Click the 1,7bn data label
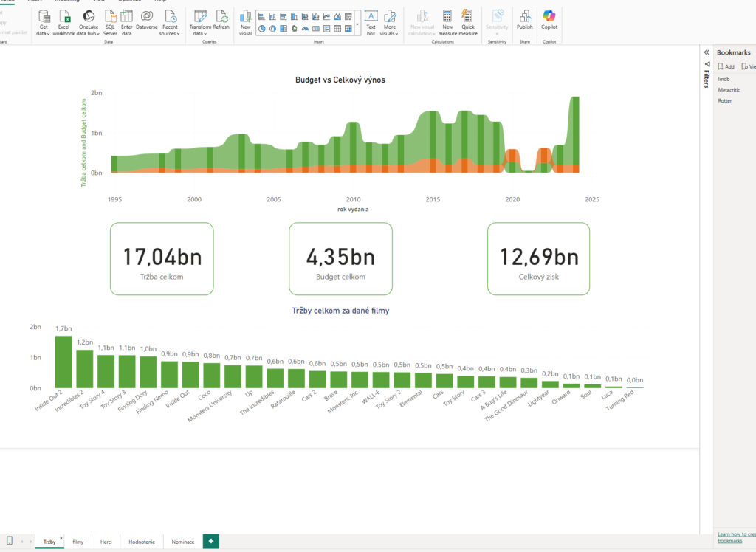 [x=63, y=329]
